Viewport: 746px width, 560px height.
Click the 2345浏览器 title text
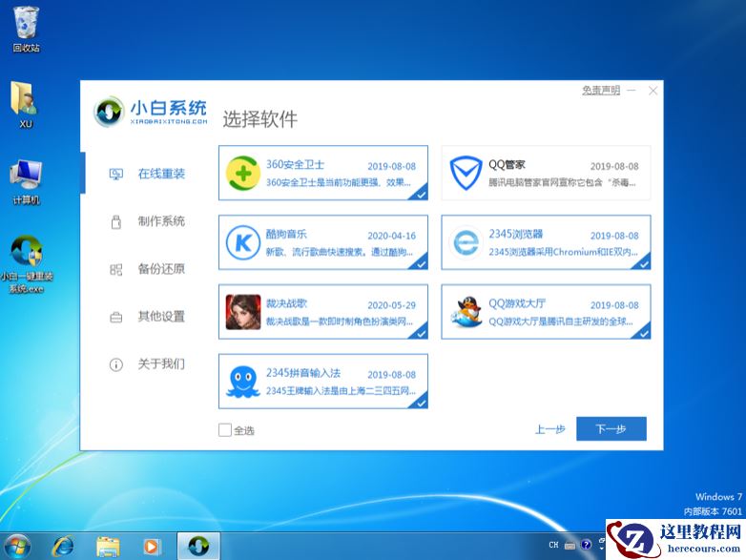(x=516, y=234)
